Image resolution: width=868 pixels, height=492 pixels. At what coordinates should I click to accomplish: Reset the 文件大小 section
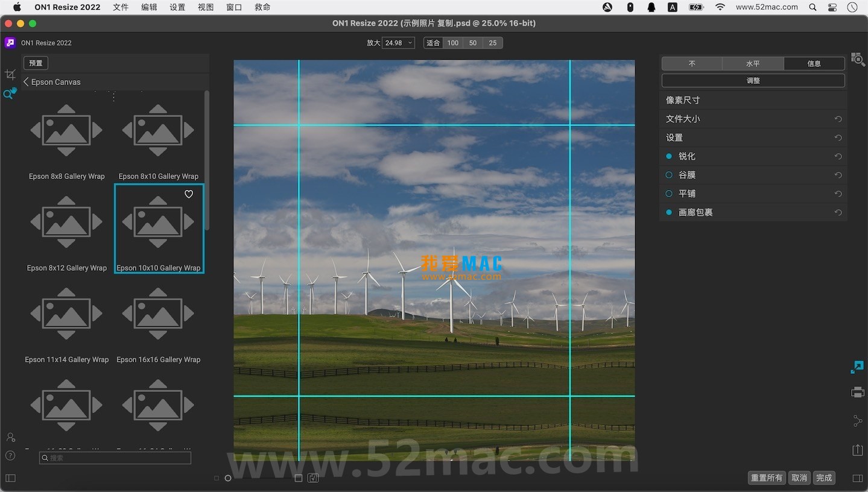(x=838, y=119)
